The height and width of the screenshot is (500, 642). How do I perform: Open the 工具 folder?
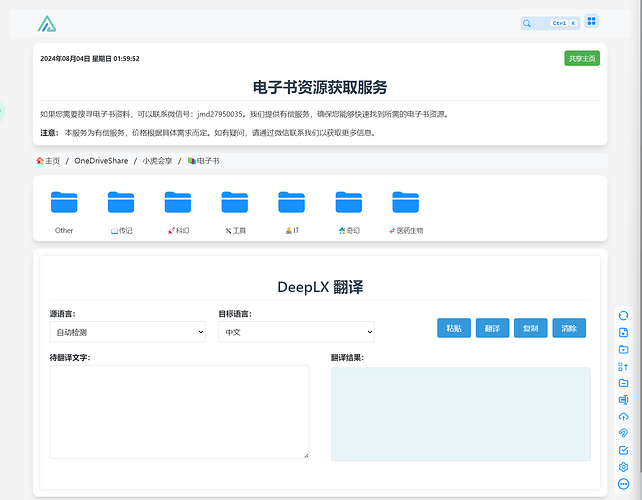pyautogui.click(x=235, y=211)
